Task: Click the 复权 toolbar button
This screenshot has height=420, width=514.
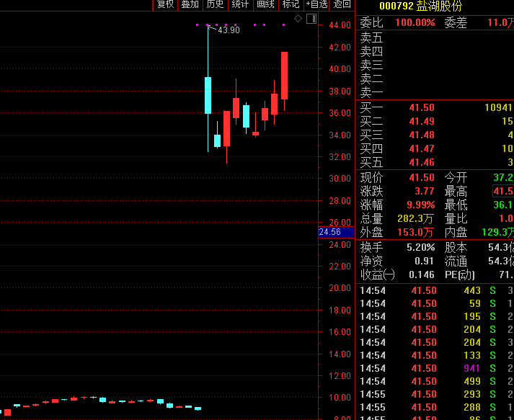Action: [x=166, y=4]
